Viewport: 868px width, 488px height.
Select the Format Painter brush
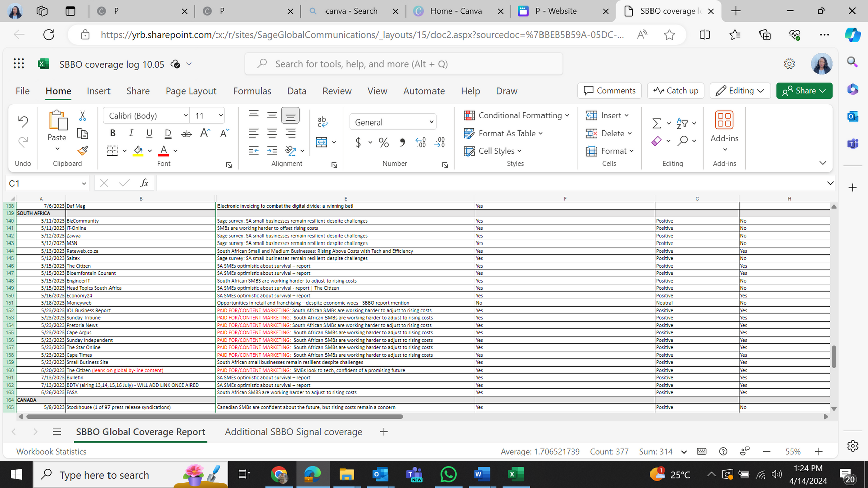coord(83,150)
